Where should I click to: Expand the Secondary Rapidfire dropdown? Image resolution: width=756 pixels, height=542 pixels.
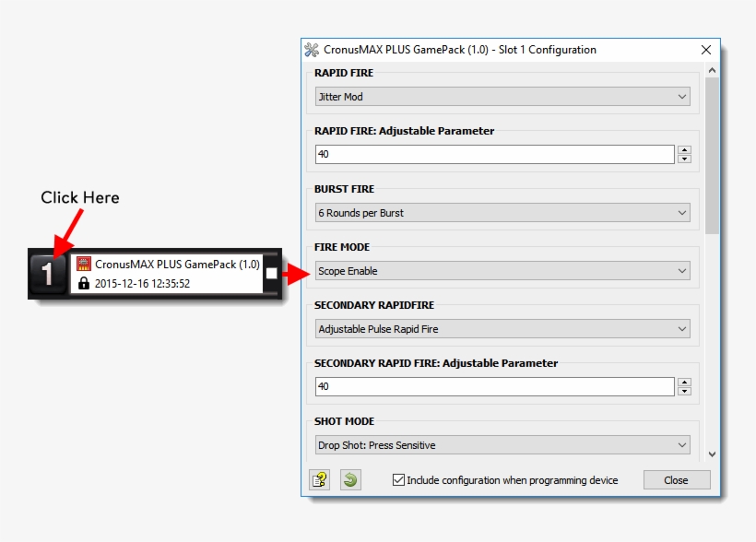502,329
